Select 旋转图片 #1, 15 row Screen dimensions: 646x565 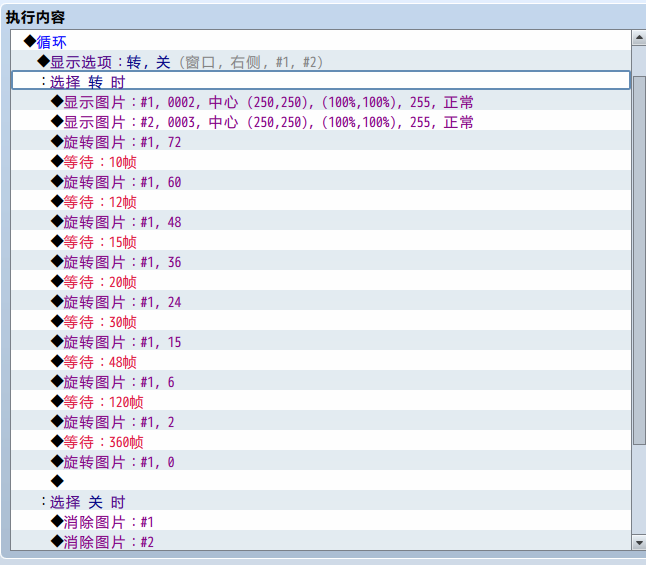[x=321, y=341]
